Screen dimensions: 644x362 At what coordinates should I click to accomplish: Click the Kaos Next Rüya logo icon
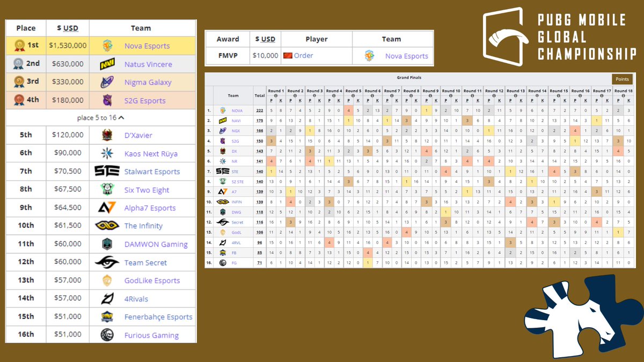pyautogui.click(x=107, y=153)
